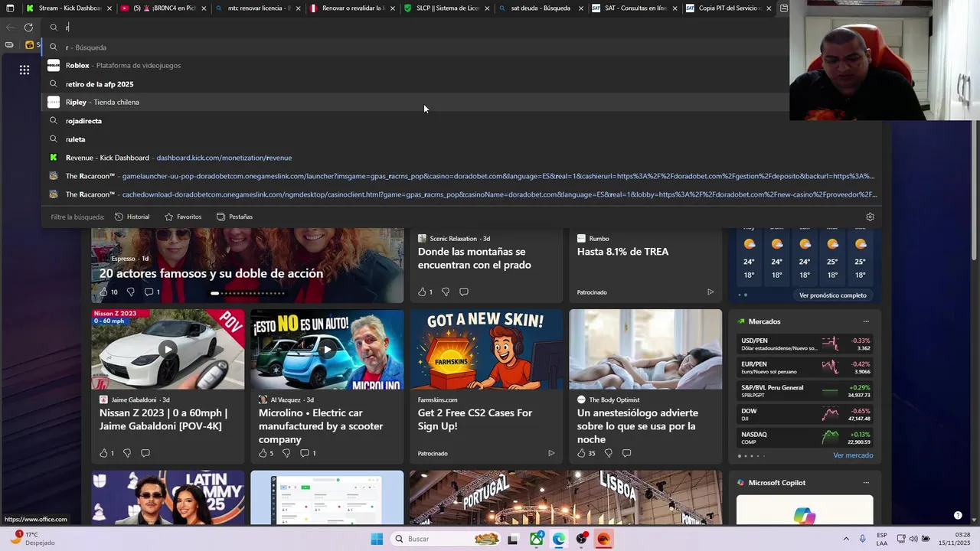This screenshot has height=551, width=980.
Task: Open search suggestion settings gear
Action: [870, 217]
